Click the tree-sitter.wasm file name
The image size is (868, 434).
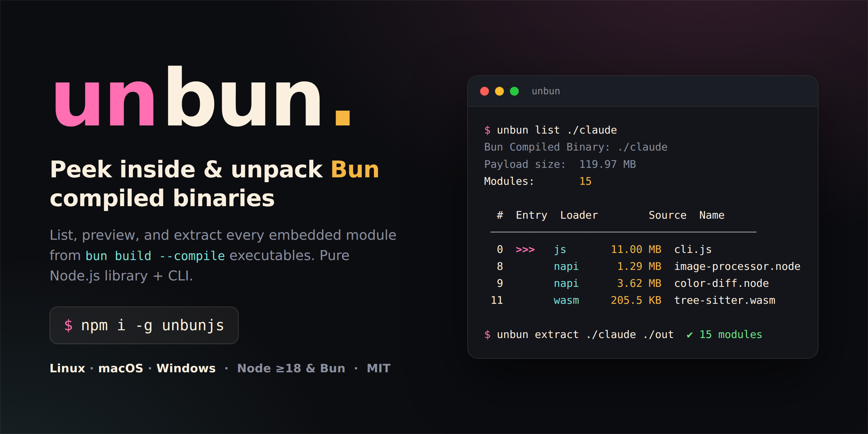click(x=725, y=300)
